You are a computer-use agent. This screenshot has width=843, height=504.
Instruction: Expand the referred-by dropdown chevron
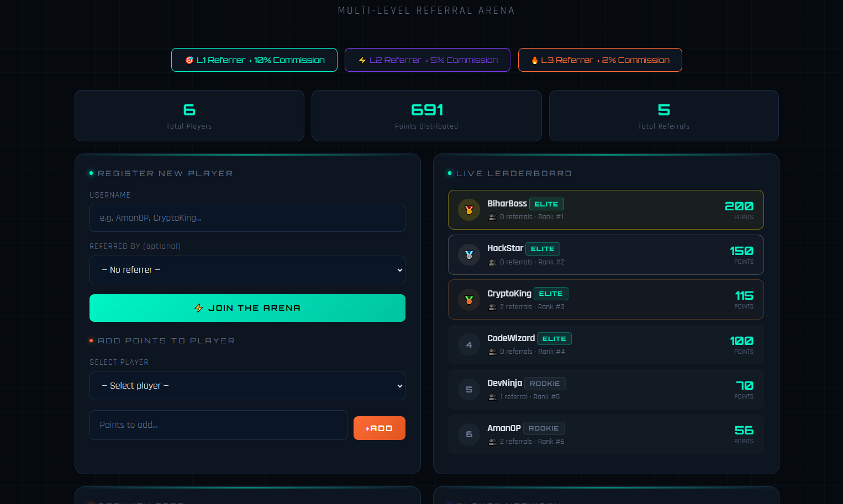399,270
